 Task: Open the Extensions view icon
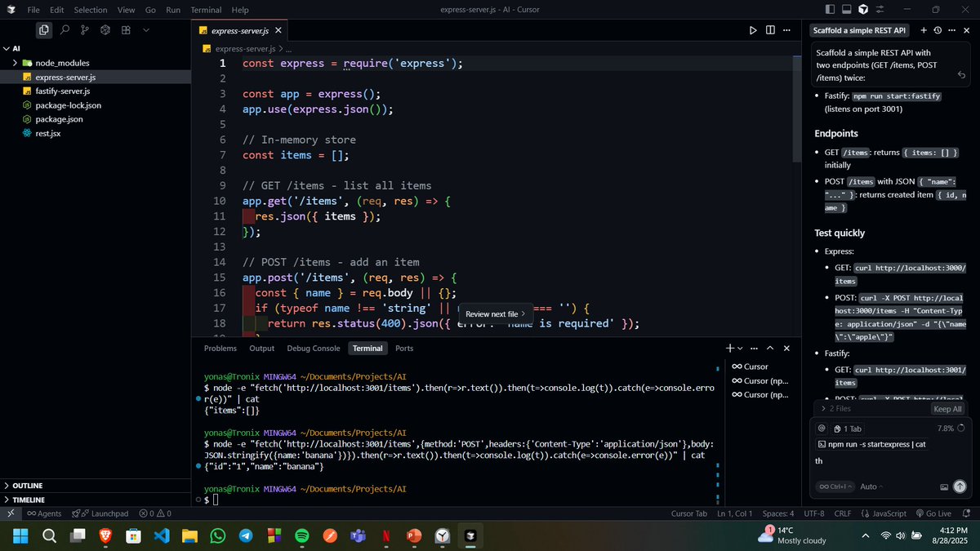(126, 30)
